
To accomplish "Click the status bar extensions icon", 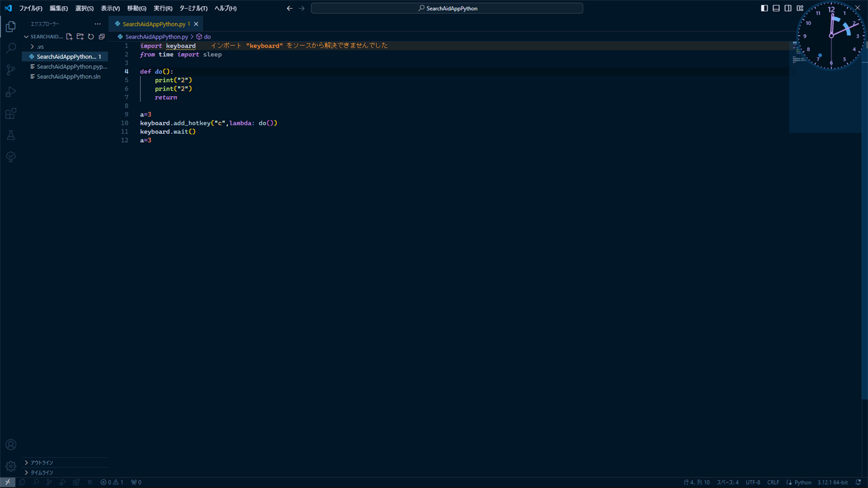I will 76,482.
